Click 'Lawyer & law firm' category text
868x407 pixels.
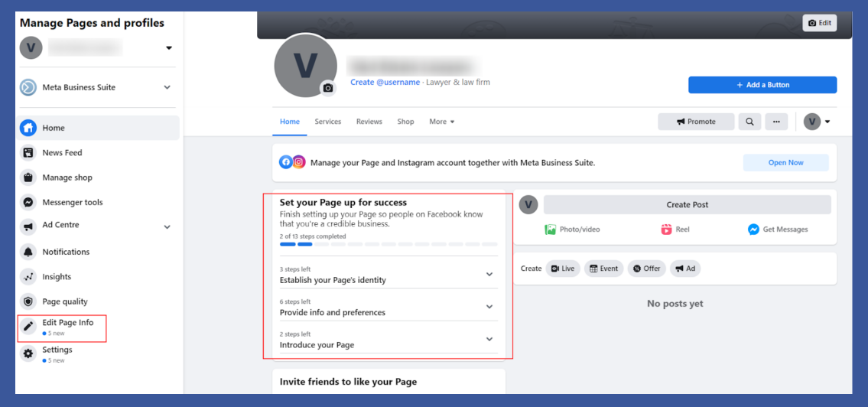tap(458, 82)
